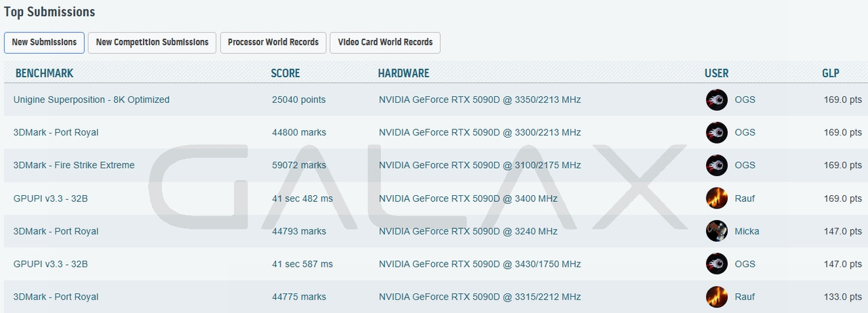Click the 44793 marks score
Viewport: 868px width, 313px height.
(299, 231)
